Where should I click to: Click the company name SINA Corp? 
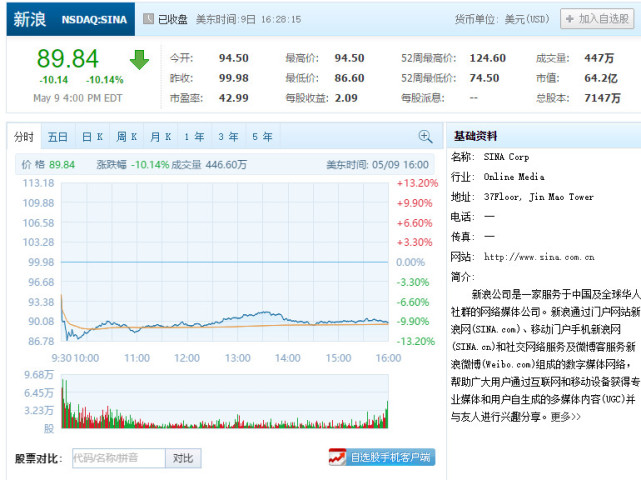(x=506, y=157)
